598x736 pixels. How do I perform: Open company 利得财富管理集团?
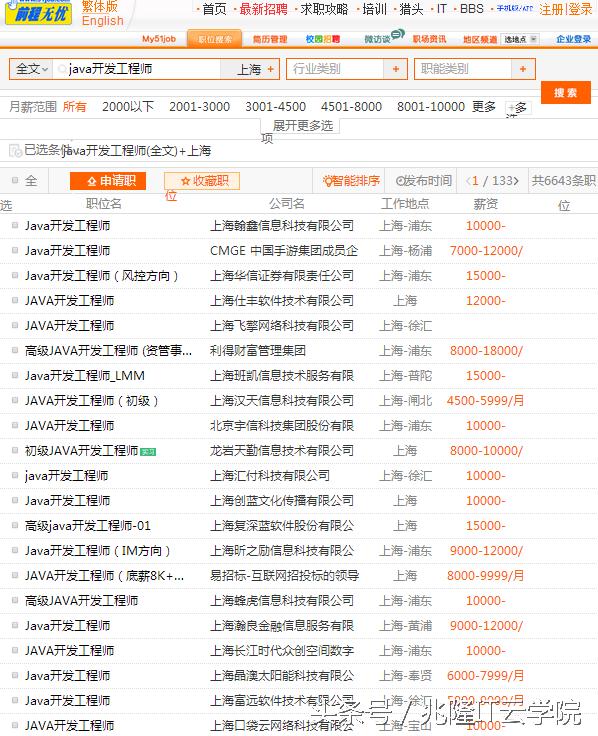click(x=258, y=351)
